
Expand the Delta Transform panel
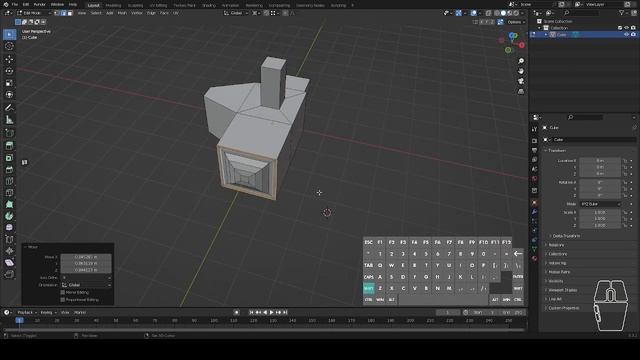pyautogui.click(x=566, y=236)
